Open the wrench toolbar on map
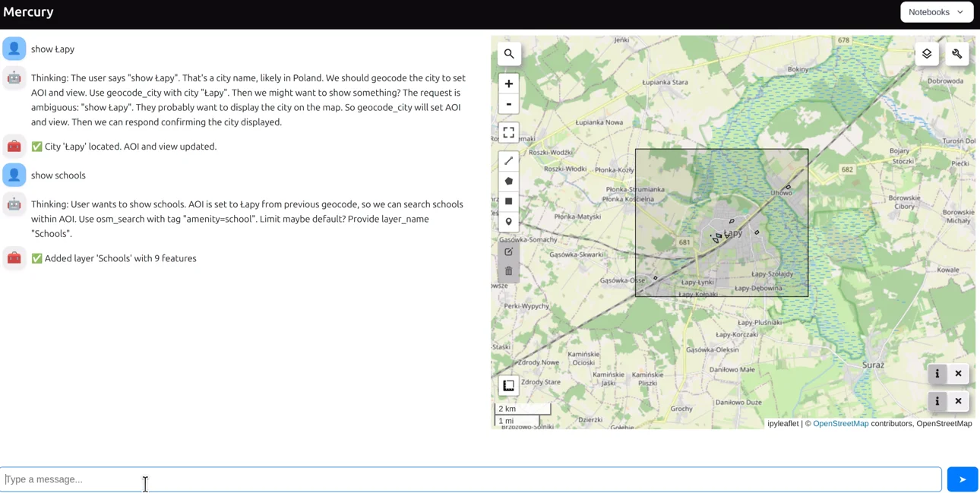The width and height of the screenshot is (980, 493). point(957,54)
